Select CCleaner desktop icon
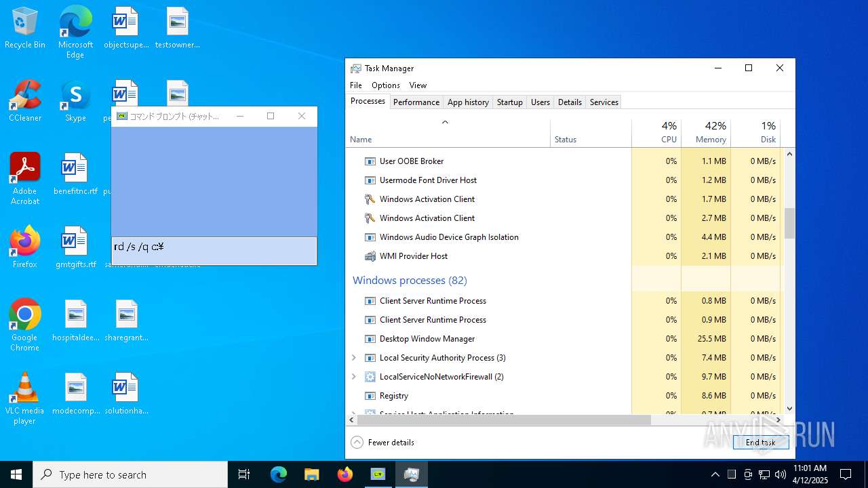The image size is (868, 488). pos(25,102)
